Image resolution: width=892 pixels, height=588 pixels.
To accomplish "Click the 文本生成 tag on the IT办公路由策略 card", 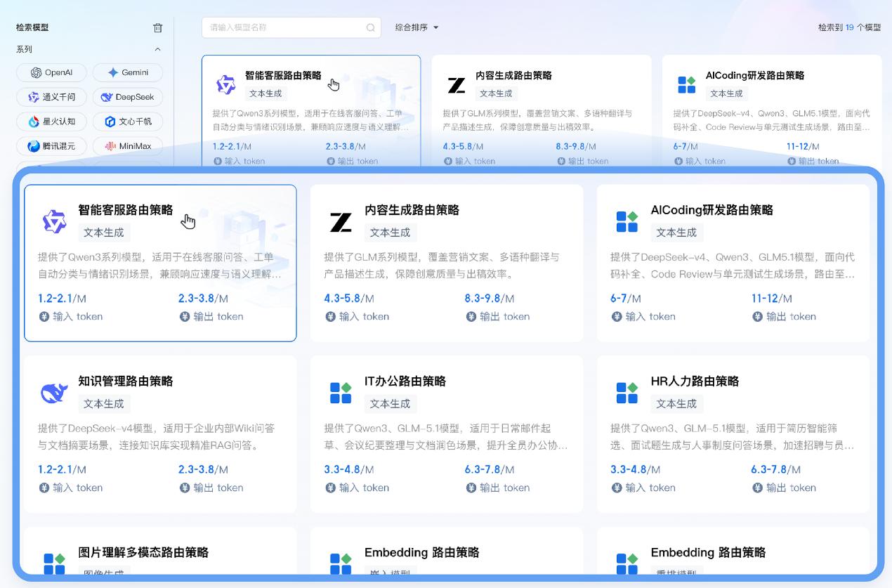I will 391,404.
